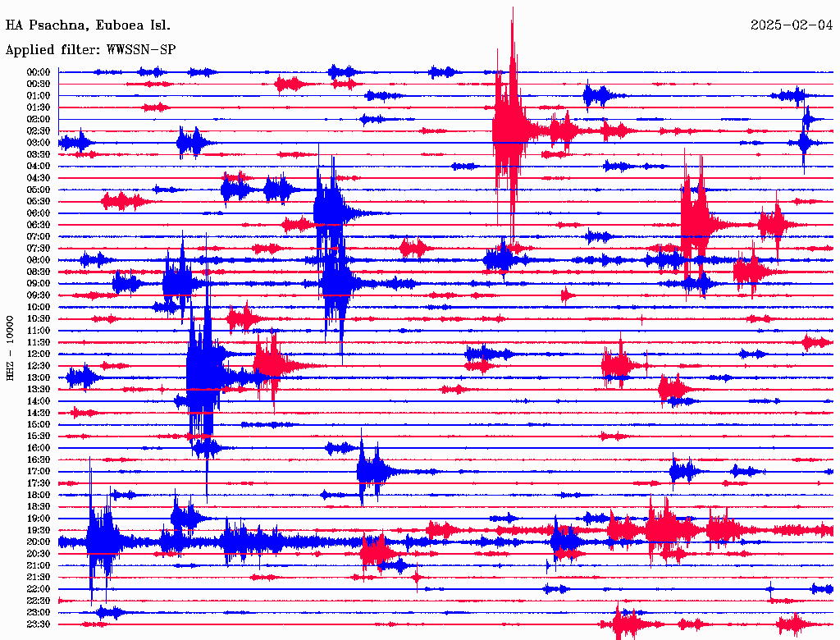Click the 17:30 time label
840x640 pixels.
(x=39, y=483)
